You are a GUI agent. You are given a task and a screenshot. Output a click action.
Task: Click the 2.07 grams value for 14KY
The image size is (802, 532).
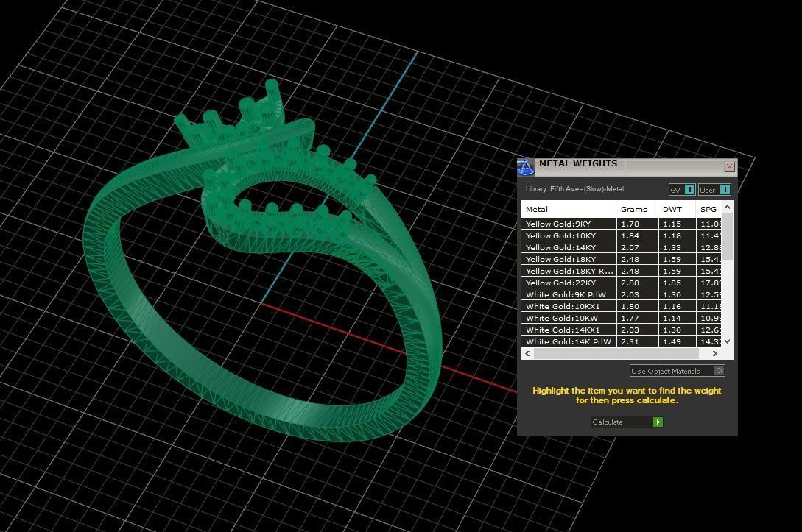pyautogui.click(x=630, y=247)
